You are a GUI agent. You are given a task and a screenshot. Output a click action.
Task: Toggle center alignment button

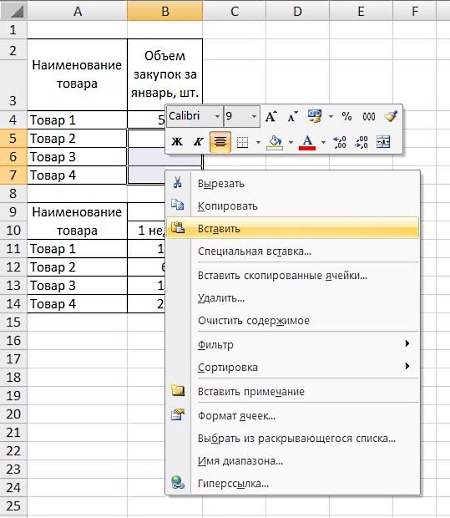220,142
